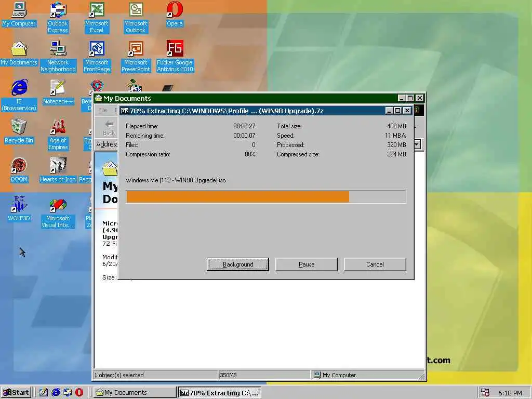Click Elapsed time value 00:00:27
Viewport: 532px width, 399px height.
pyautogui.click(x=244, y=126)
